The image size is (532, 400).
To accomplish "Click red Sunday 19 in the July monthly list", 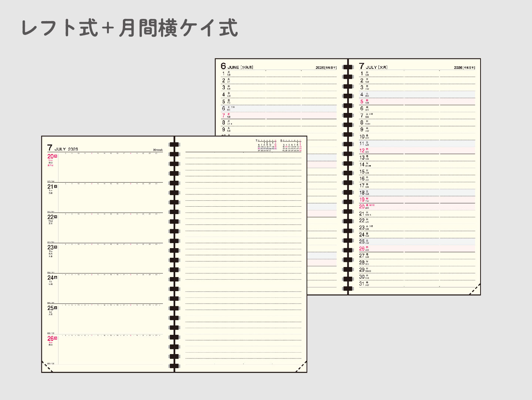I will (x=362, y=200).
